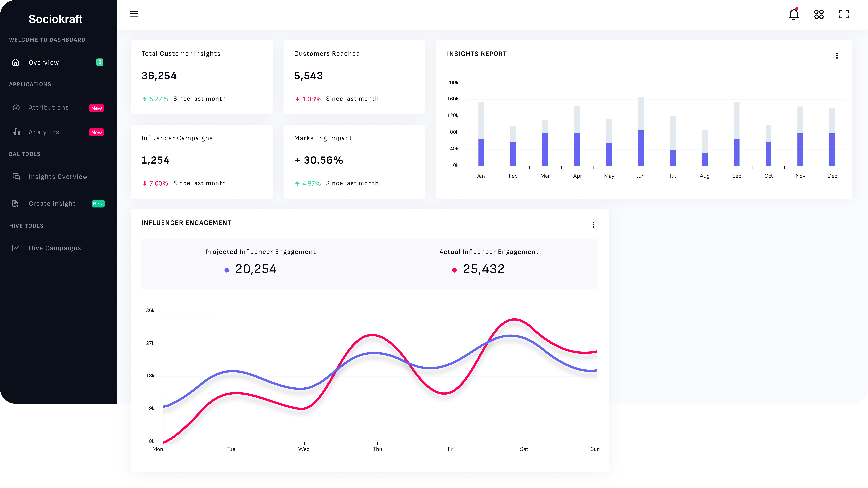This screenshot has height=488, width=868.
Task: Click the Overview home icon
Action: 15,62
